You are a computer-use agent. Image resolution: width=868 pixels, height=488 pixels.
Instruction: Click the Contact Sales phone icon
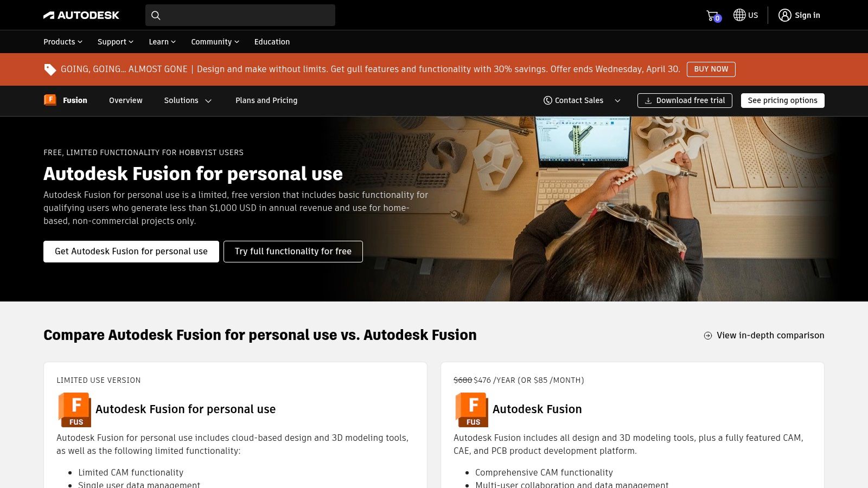click(x=547, y=100)
